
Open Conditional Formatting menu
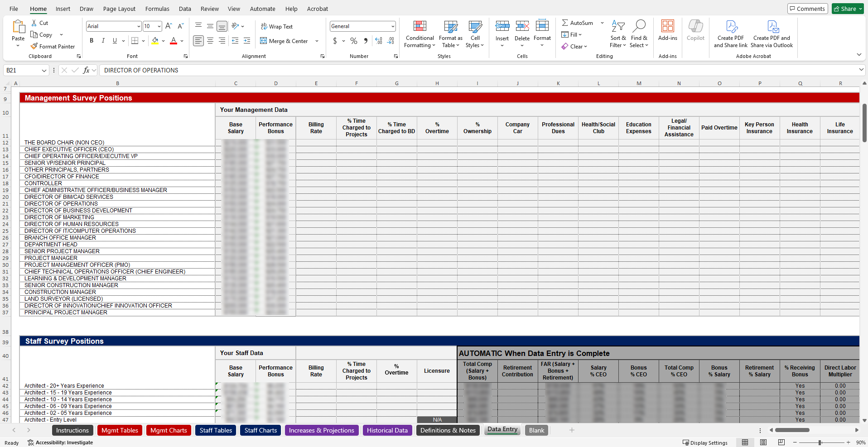point(420,34)
